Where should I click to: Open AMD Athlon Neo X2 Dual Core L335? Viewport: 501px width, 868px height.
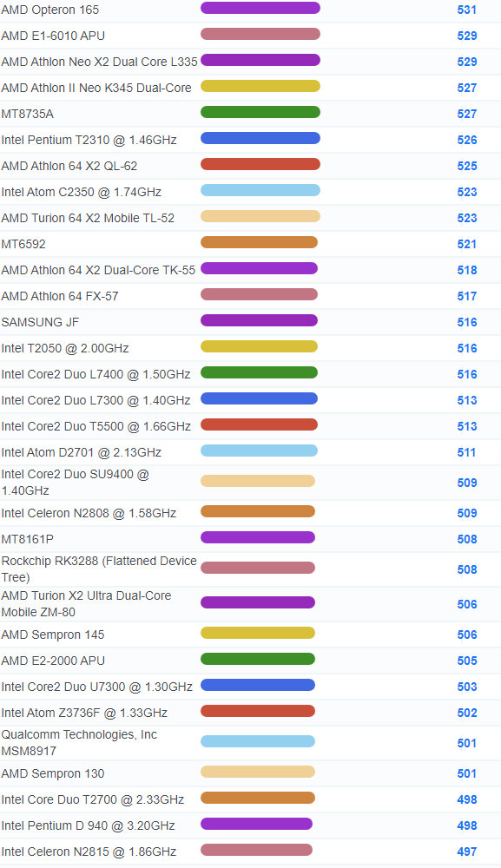pyautogui.click(x=100, y=62)
